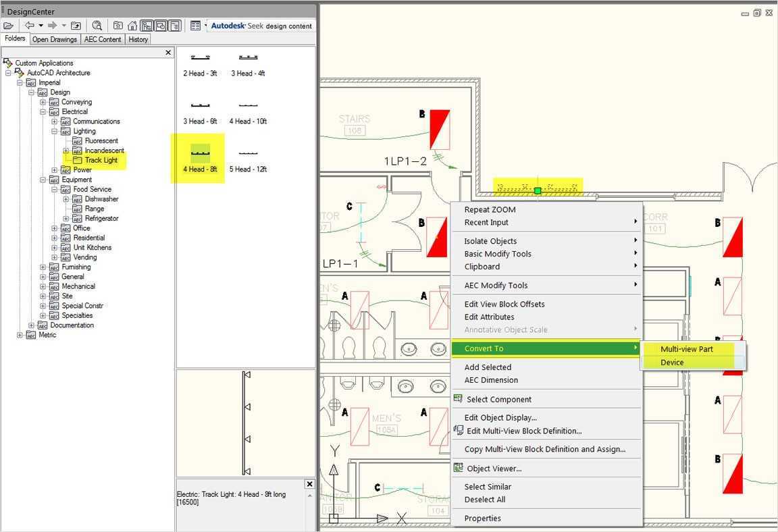Viewport: 778px width, 532px height.
Task: Click the Views list icon
Action: tap(195, 26)
